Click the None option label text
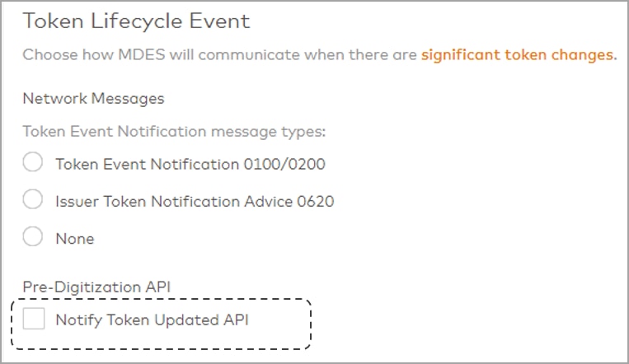Viewport: 629px width, 364px height. [x=74, y=239]
